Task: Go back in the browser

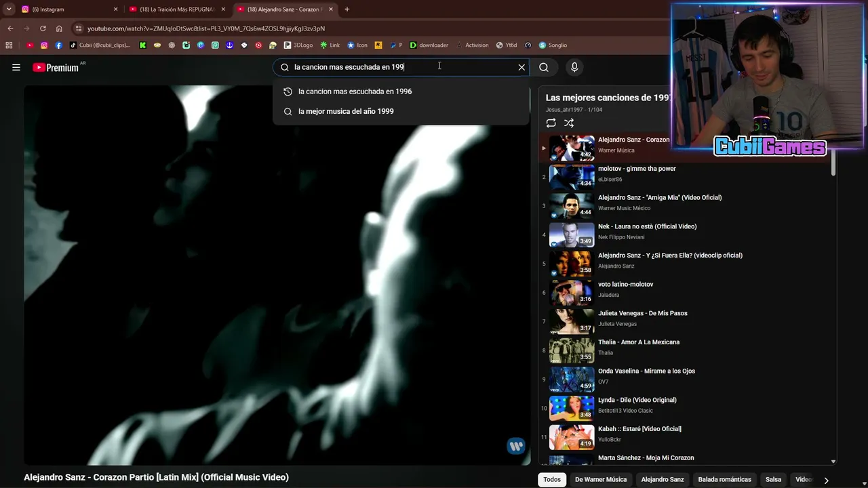Action: 10,28
